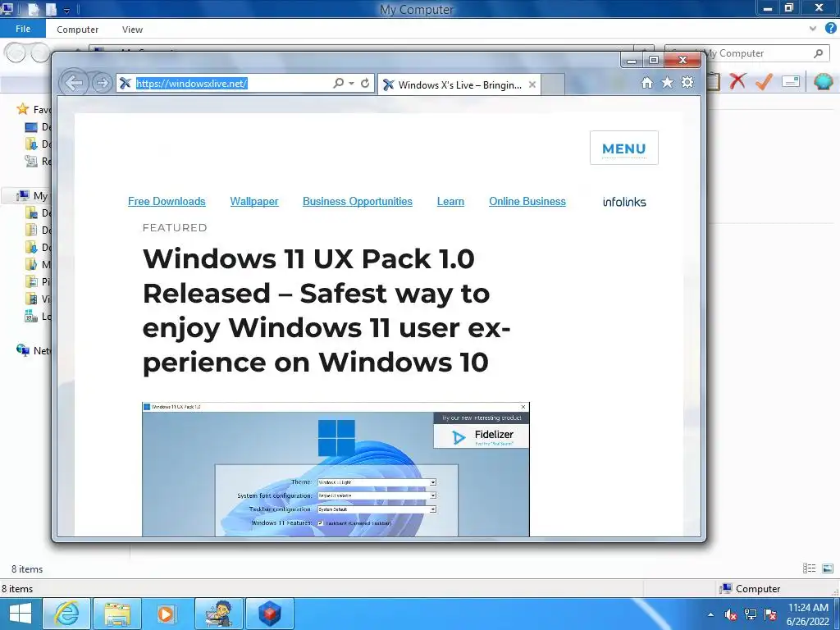Click the refresh icon in the browser address bar
Image resolution: width=840 pixels, height=630 pixels.
pos(365,83)
